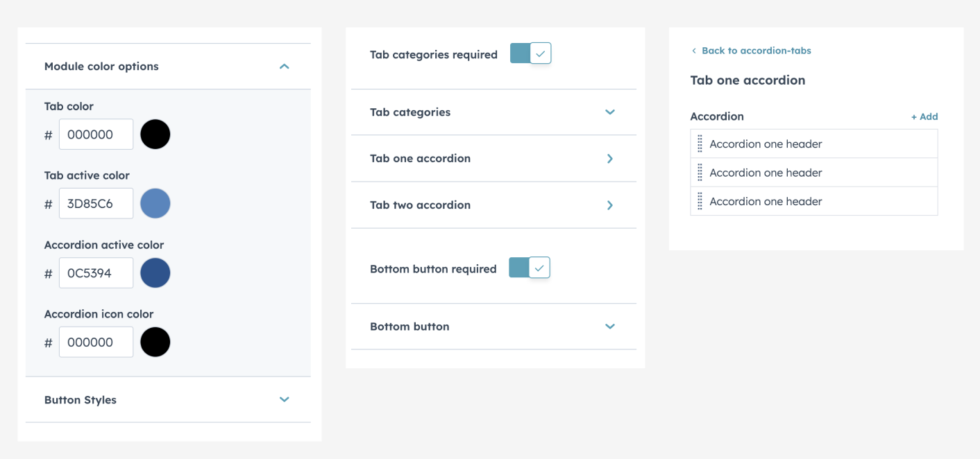This screenshot has width=980, height=459.
Task: Open Tab one accordion arrow
Action: pyautogui.click(x=610, y=159)
